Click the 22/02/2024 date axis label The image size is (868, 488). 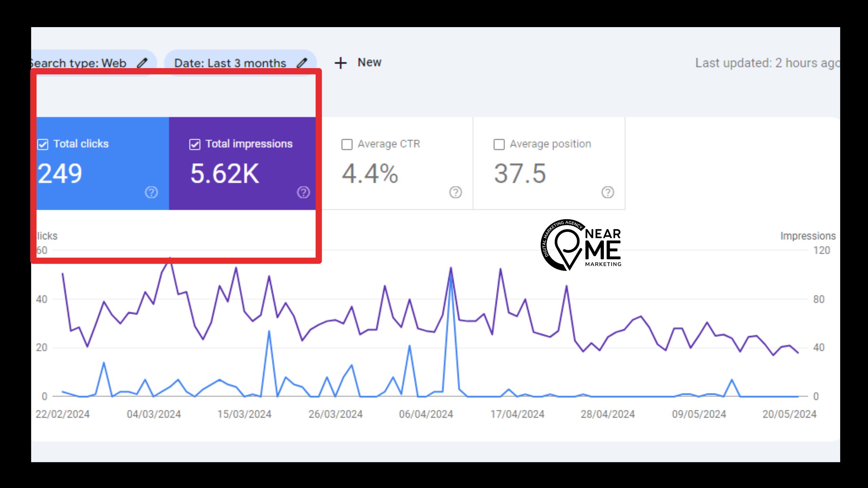point(63,414)
